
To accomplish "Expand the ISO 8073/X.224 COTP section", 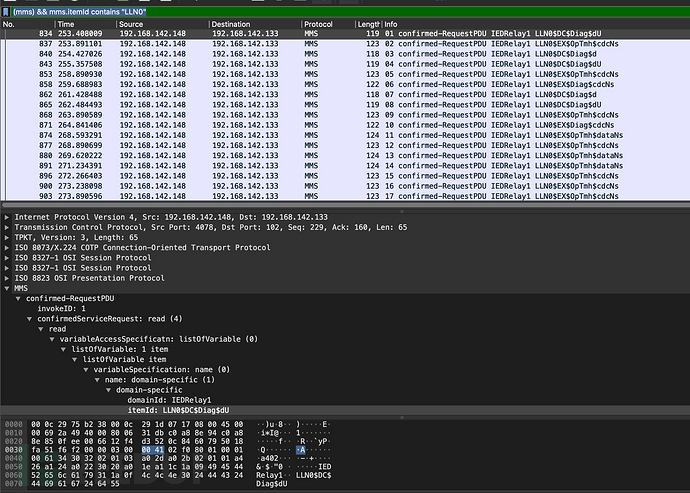I will point(7,247).
